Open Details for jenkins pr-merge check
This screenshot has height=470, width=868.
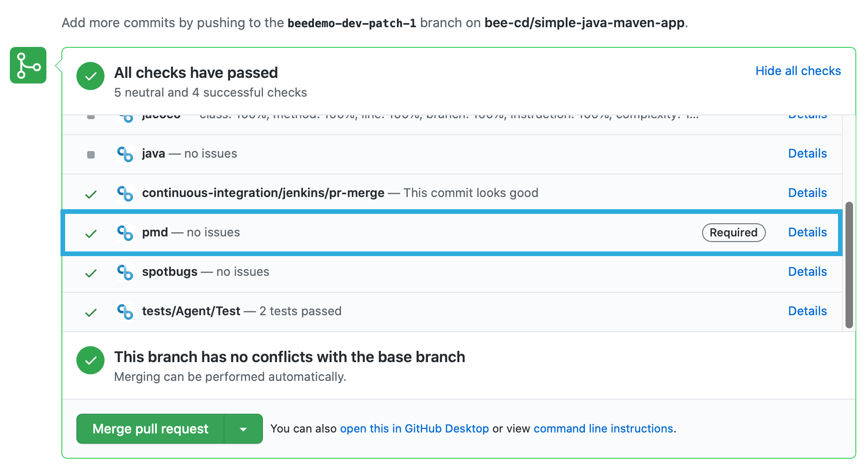tap(807, 193)
